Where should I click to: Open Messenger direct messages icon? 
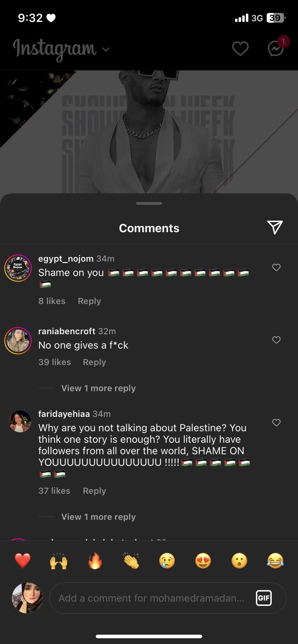(x=276, y=49)
